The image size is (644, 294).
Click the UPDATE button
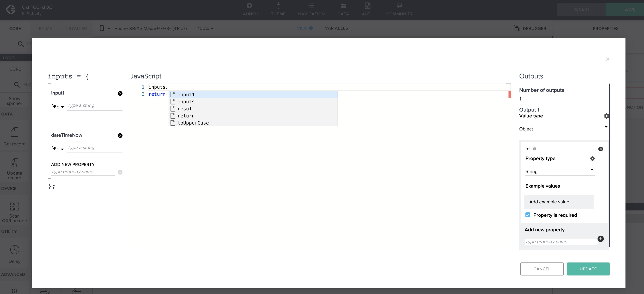(588, 269)
